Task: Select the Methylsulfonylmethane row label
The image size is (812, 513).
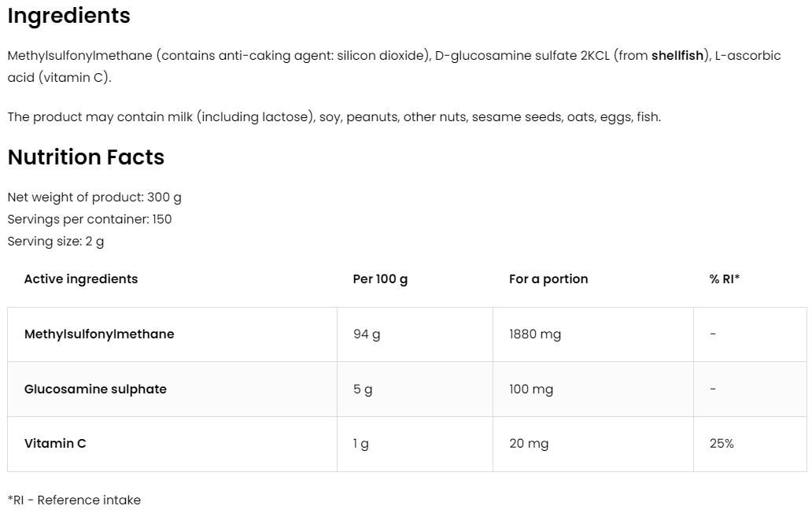Action: pyautogui.click(x=99, y=334)
